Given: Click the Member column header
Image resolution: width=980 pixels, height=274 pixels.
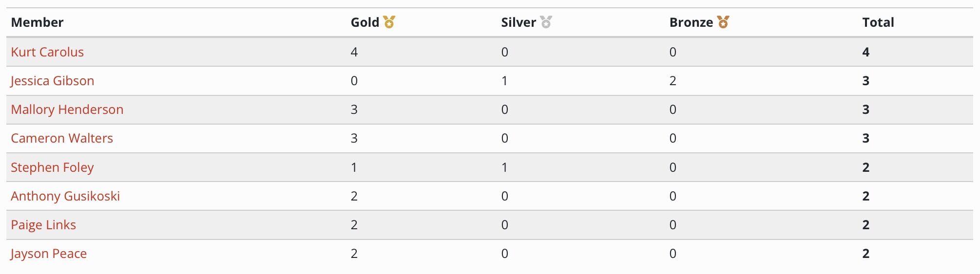Looking at the screenshot, I should click(x=37, y=22).
